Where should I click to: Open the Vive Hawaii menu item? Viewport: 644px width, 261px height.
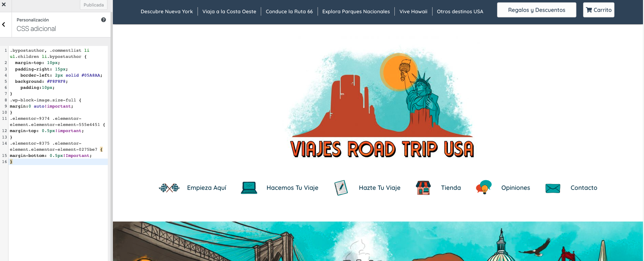413,12
